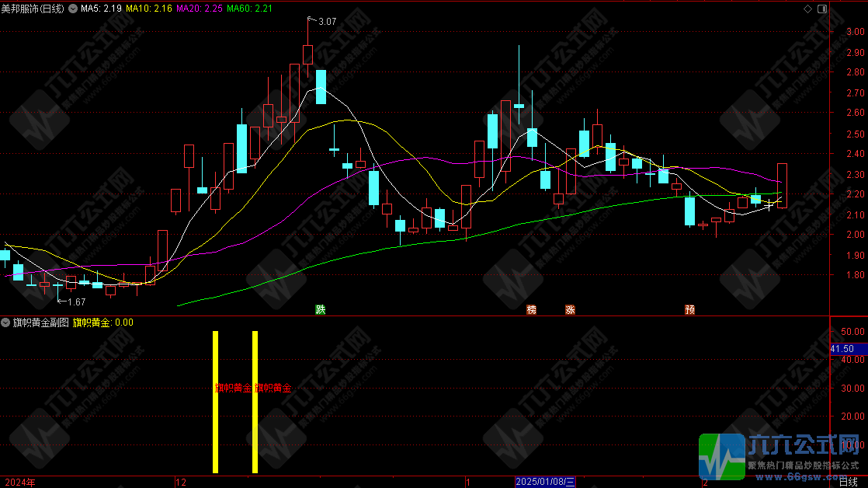Select the MA20 indicator label

pos(199,9)
